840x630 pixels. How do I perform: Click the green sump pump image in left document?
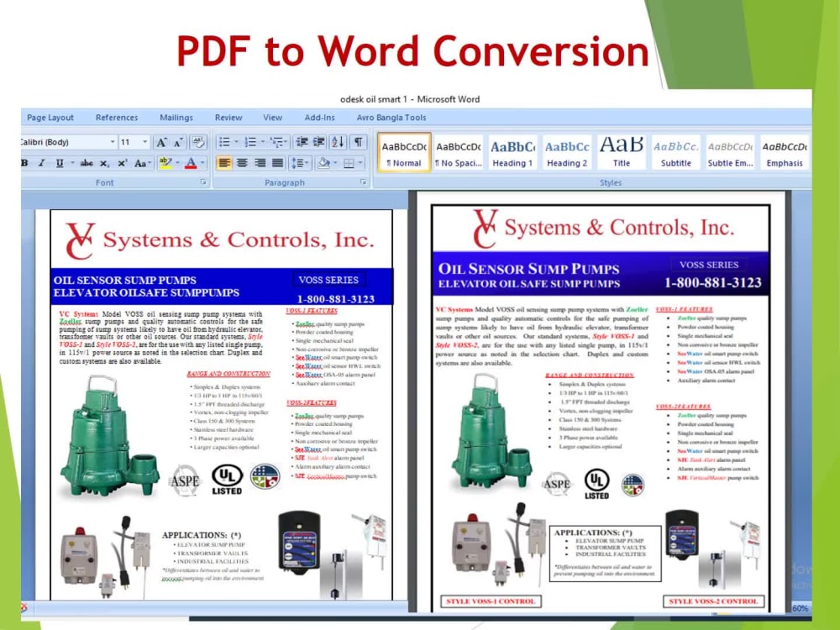click(x=108, y=437)
